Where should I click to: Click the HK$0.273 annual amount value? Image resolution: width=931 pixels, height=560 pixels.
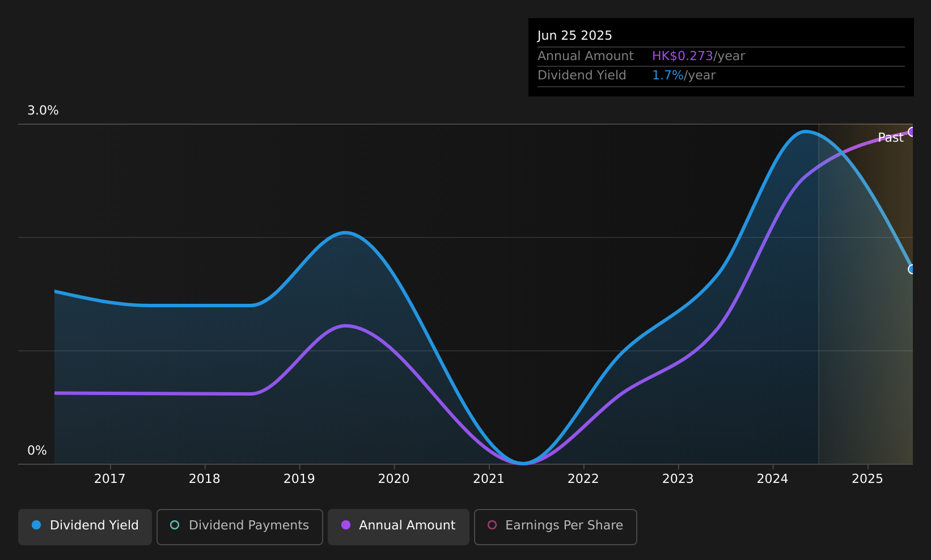tap(682, 56)
